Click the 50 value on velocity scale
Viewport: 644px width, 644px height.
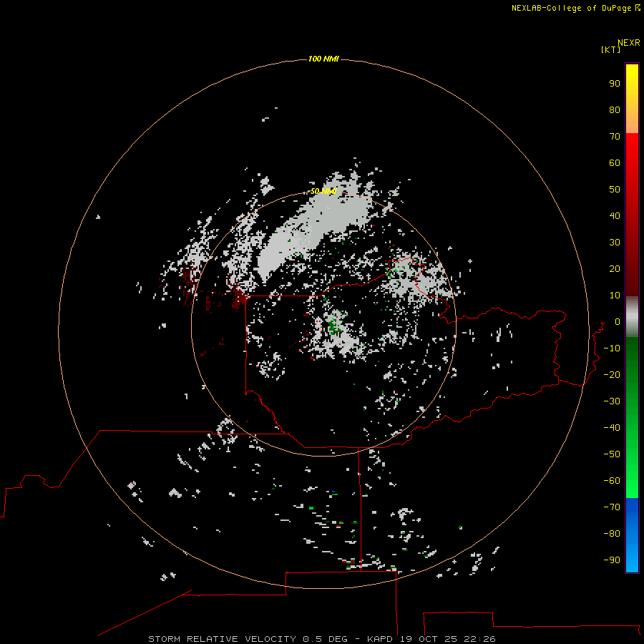coord(615,190)
